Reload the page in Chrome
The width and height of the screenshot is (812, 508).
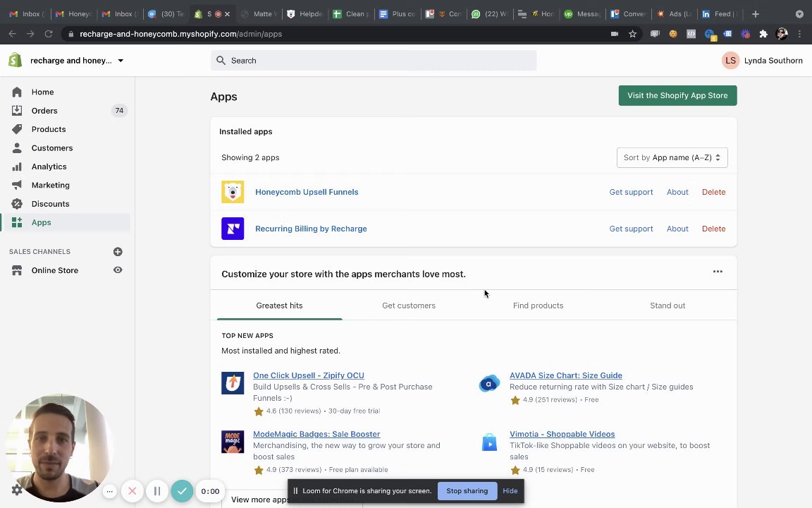49,34
